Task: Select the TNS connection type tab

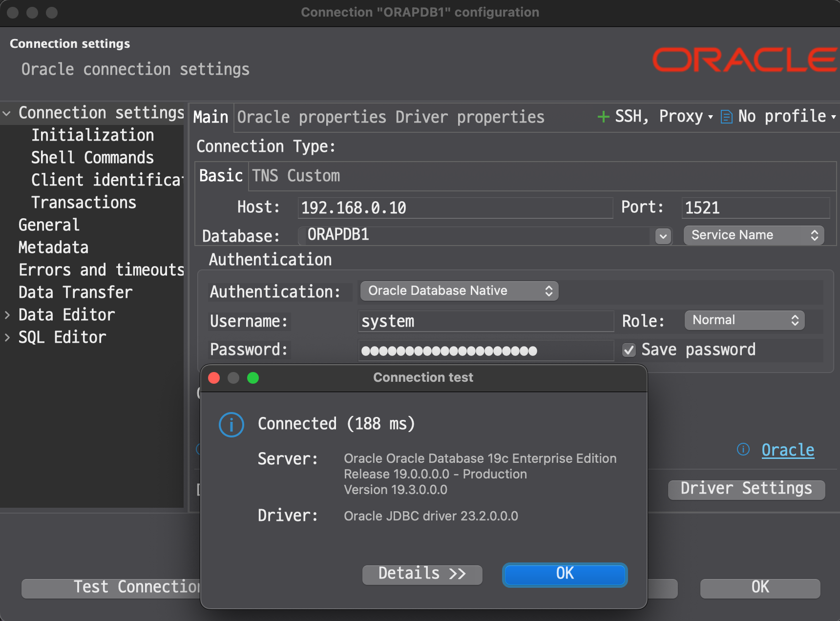Action: click(x=265, y=176)
